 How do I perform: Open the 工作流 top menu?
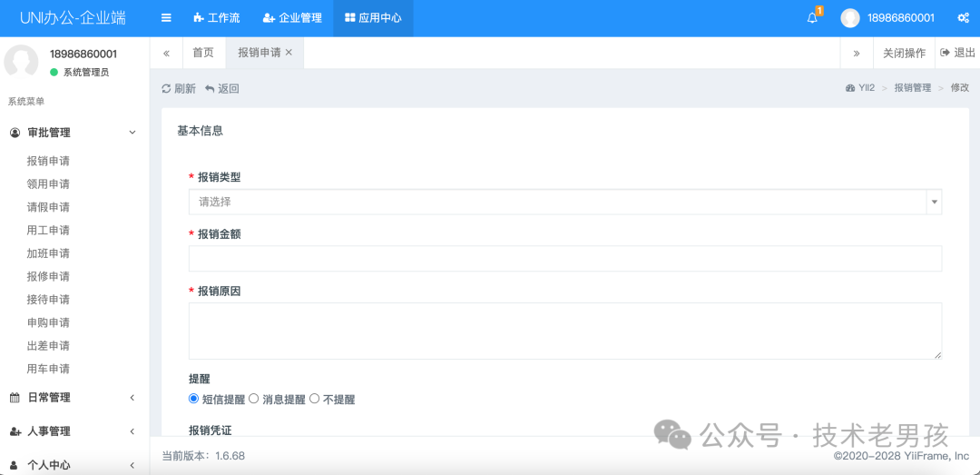pos(216,18)
